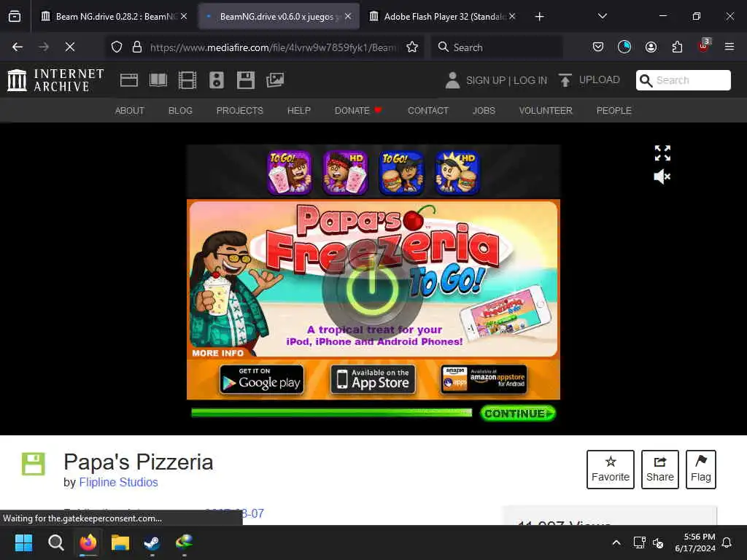This screenshot has width=747, height=560.
Task: Click the Share button
Action: [659, 469]
